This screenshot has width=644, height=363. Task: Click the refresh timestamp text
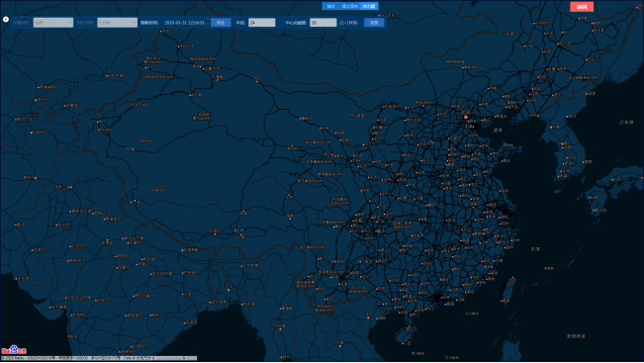coord(184,23)
